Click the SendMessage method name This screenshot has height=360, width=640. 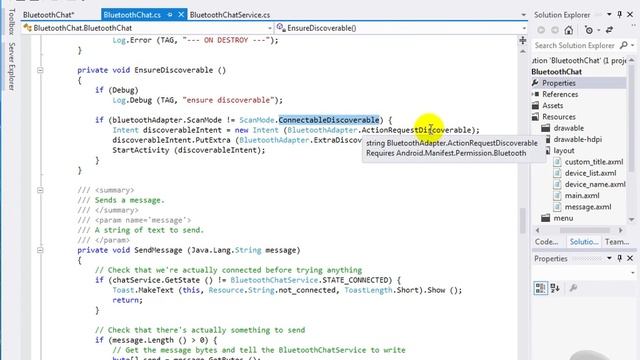(158, 250)
